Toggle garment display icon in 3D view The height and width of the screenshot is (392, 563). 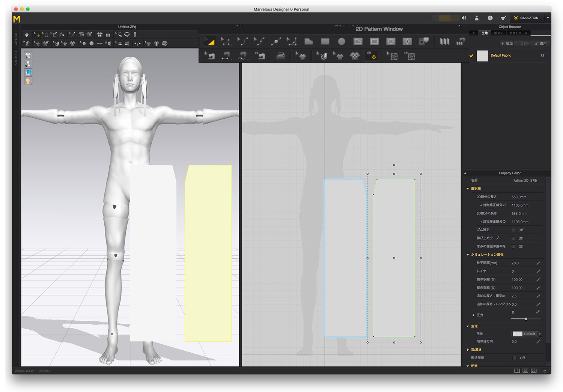point(28,56)
